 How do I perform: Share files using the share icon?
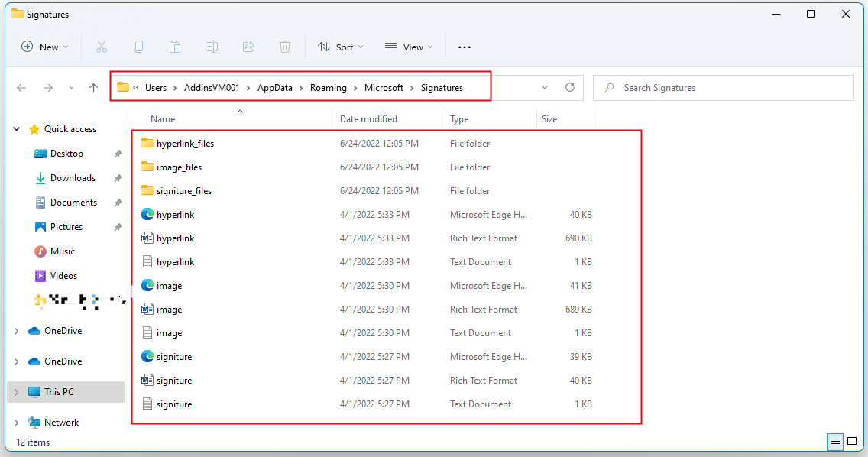248,47
